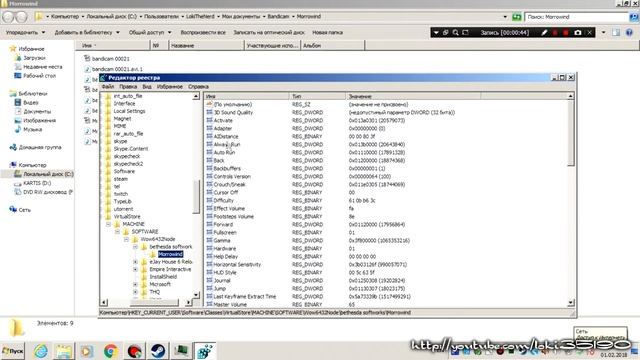Open Файл menu in Registry Editor
The image size is (640, 360).
click(x=108, y=87)
